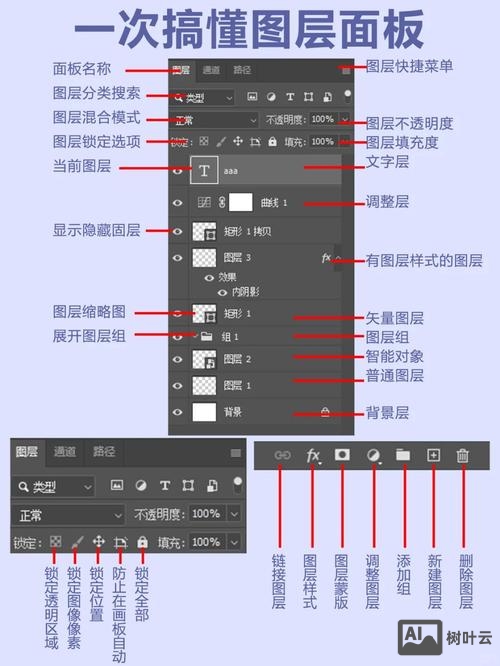This screenshot has width=500, height=666.
Task: Create a new layer with the plus icon
Action: 433,455
